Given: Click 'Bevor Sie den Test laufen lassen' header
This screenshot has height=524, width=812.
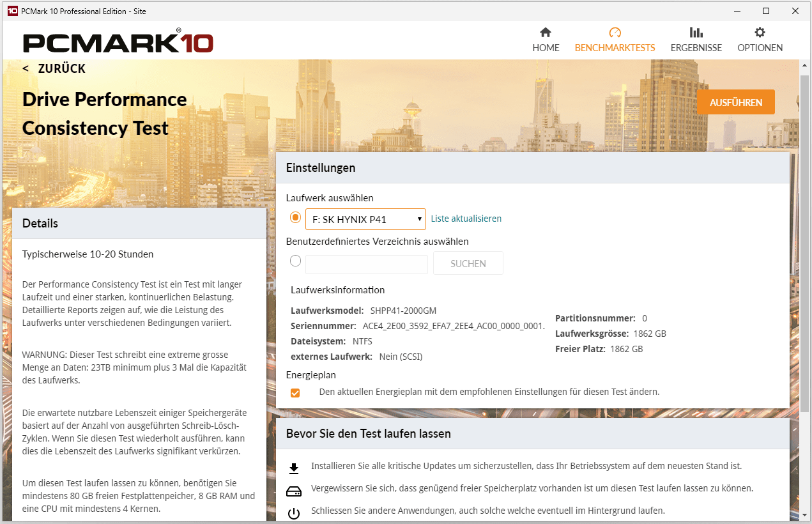Looking at the screenshot, I should (533, 434).
